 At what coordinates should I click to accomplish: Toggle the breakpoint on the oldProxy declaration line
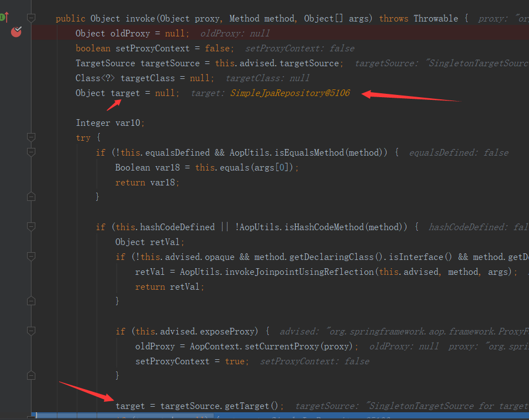point(16,32)
